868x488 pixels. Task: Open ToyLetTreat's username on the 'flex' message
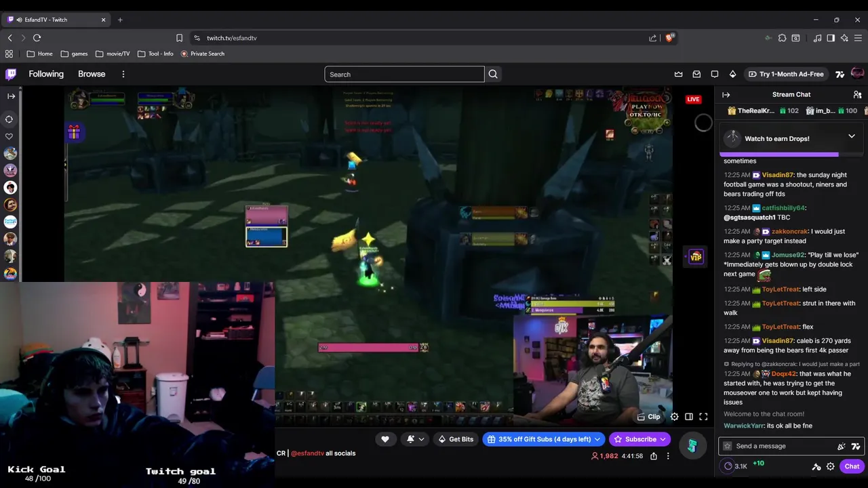[781, 327]
